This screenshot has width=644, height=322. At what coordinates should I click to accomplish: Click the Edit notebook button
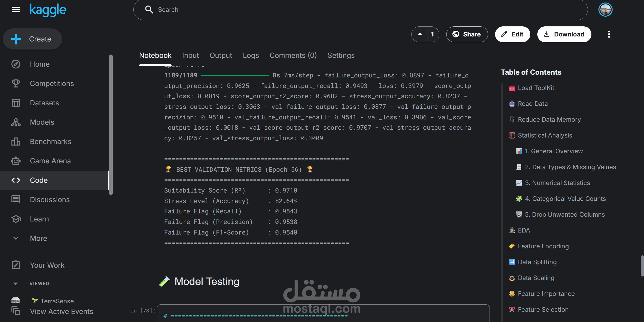coord(512,34)
